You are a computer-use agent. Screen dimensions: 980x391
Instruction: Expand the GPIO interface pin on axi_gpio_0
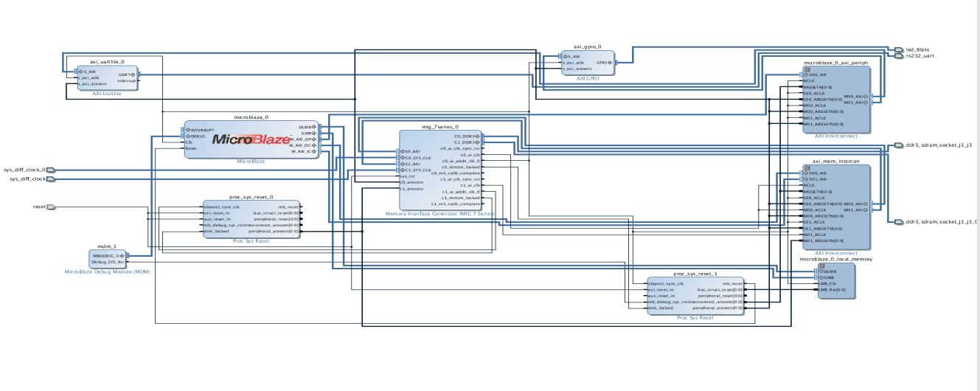610,63
